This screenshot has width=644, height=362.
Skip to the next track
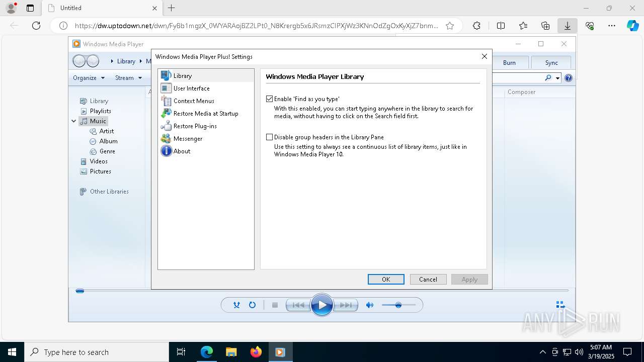(346, 305)
